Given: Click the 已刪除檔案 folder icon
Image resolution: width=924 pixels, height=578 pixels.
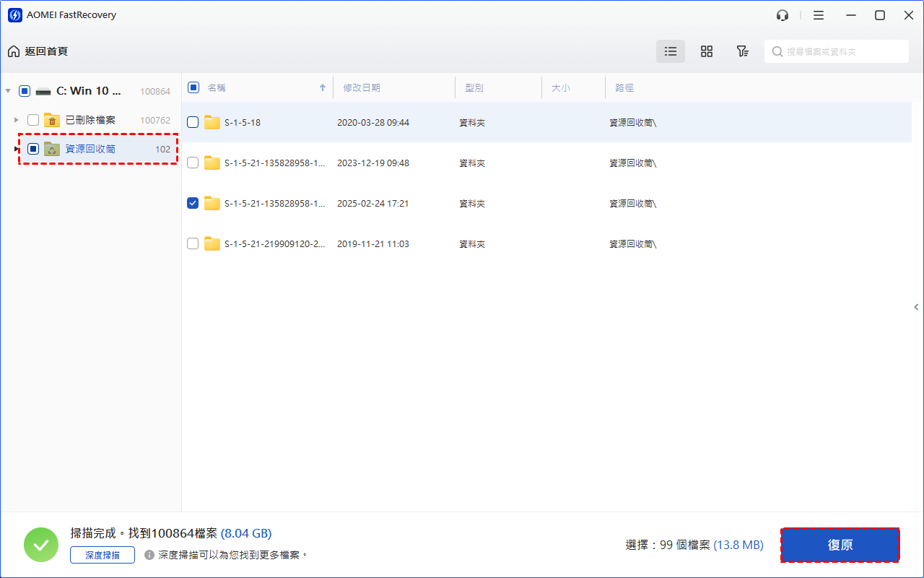Looking at the screenshot, I should (x=51, y=120).
